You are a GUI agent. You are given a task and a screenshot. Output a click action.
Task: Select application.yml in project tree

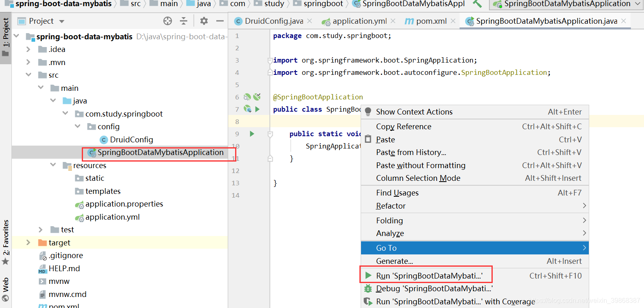coord(108,217)
